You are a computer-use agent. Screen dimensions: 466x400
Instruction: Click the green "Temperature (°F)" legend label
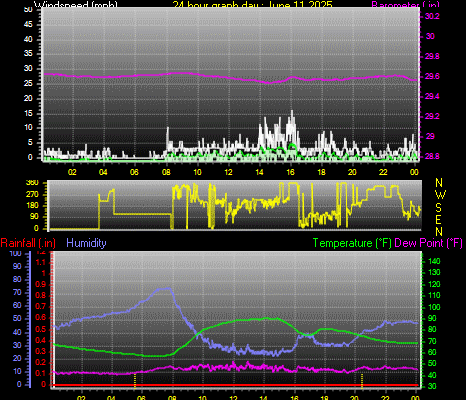coord(352,243)
